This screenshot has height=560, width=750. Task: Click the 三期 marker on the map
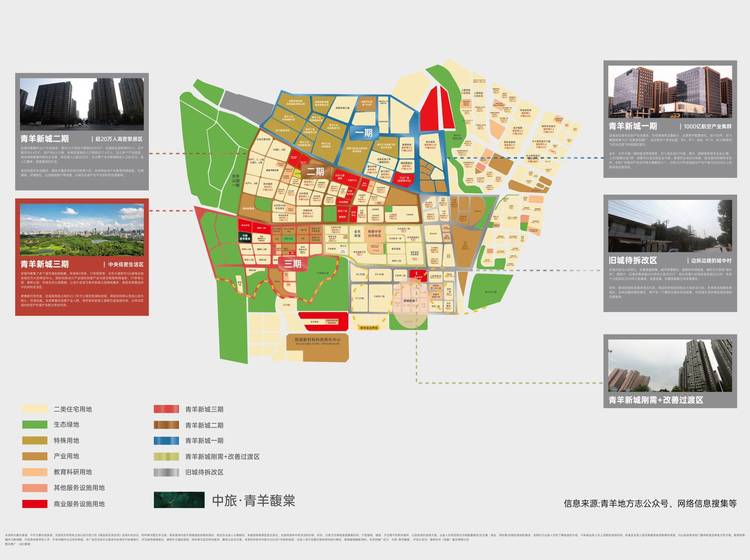[x=291, y=263]
